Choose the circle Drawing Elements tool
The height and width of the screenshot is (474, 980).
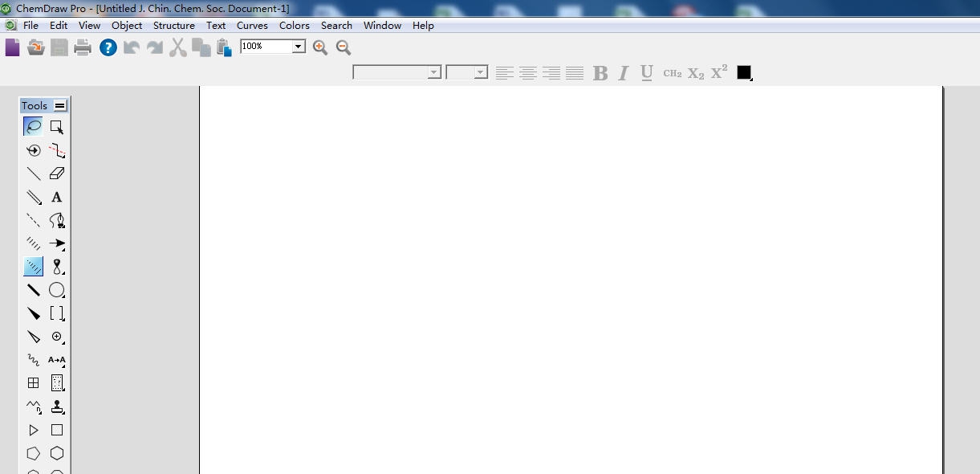point(57,290)
